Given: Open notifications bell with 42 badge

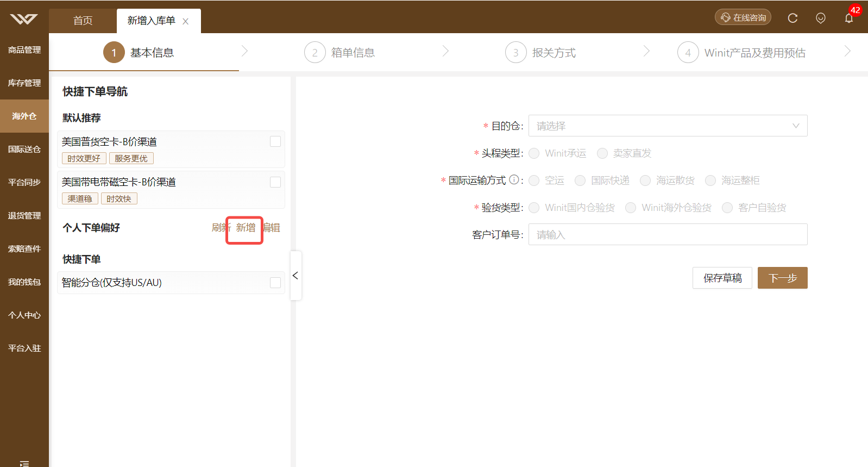Looking at the screenshot, I should point(849,18).
